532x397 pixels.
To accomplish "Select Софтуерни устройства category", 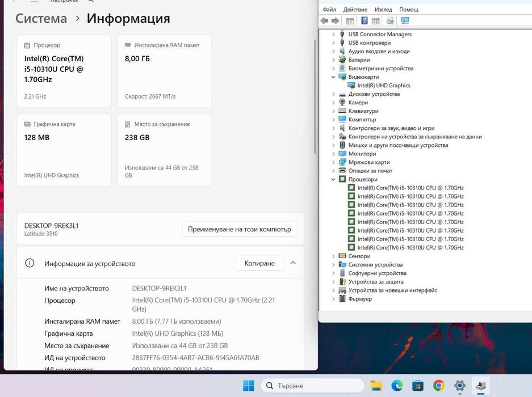I will 378,273.
